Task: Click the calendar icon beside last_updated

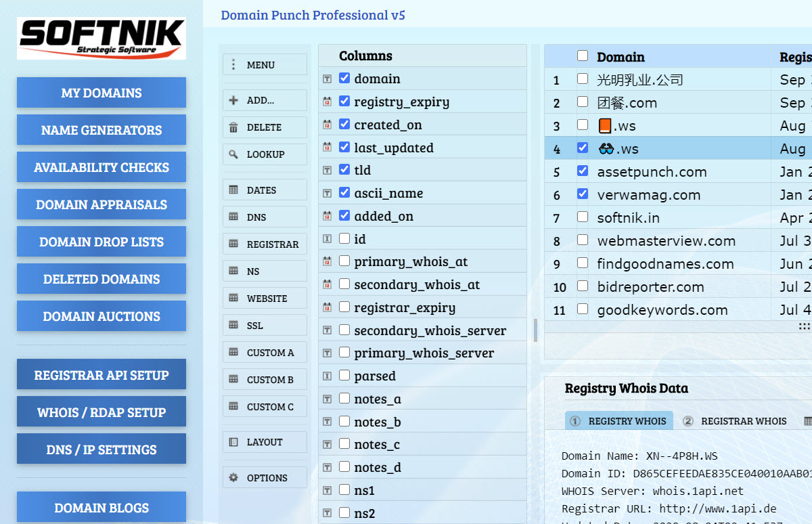Action: click(328, 148)
